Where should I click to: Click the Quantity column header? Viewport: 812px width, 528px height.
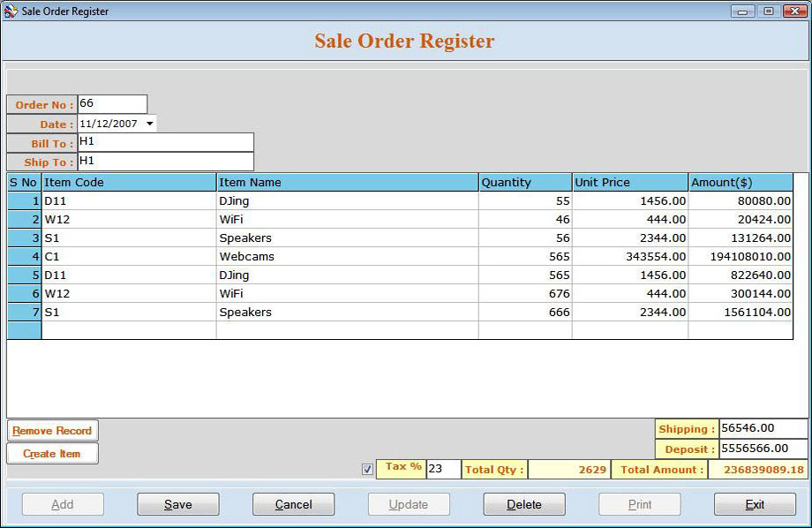pyautogui.click(x=525, y=183)
